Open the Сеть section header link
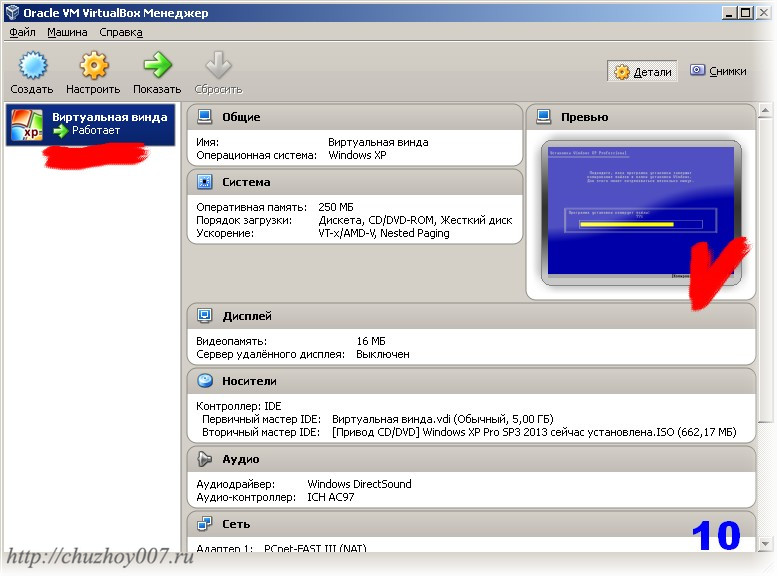Viewport: 778px width, 577px height. click(x=236, y=524)
